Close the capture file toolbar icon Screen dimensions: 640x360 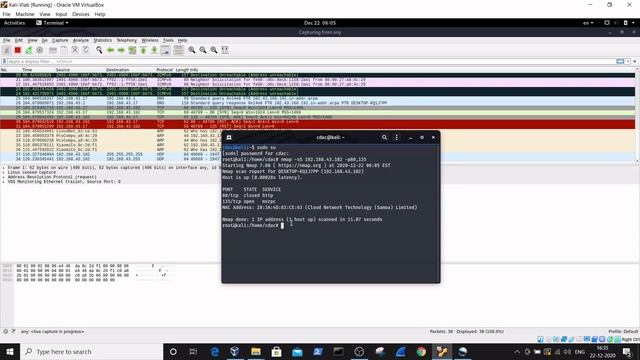coord(75,50)
